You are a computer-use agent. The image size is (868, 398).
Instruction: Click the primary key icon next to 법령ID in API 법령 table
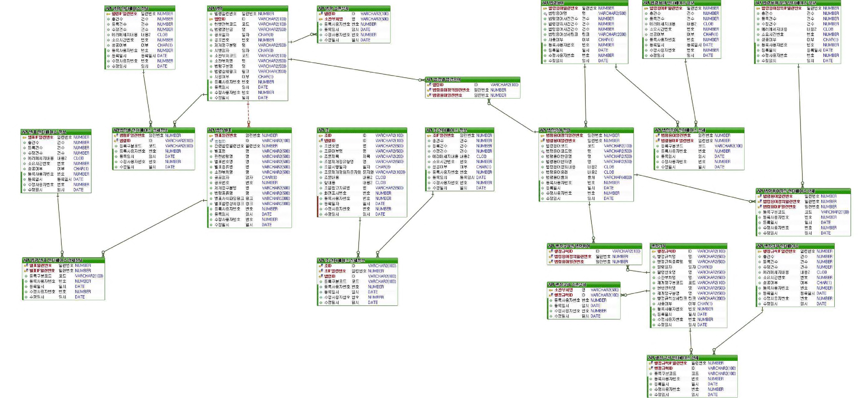[211, 19]
